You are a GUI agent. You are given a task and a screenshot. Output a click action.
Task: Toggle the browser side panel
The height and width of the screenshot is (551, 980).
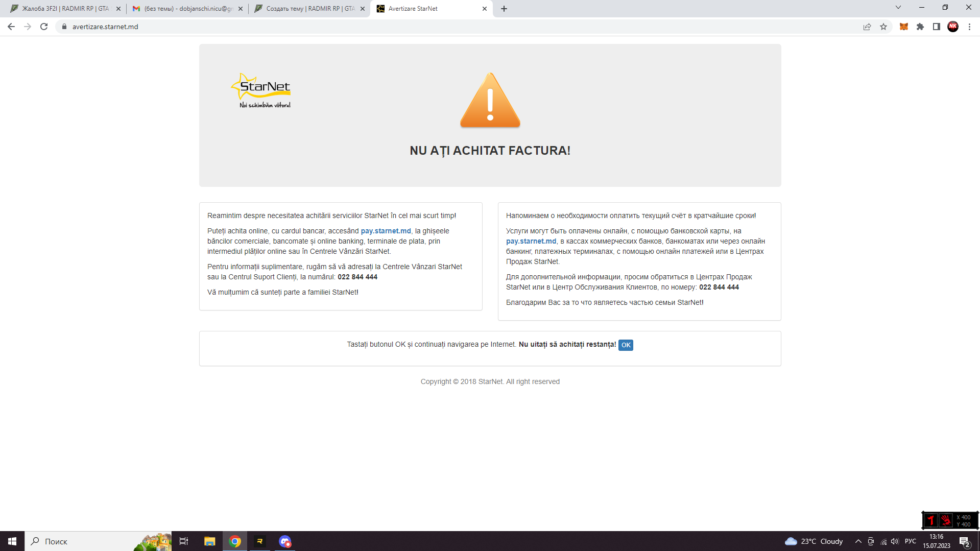[937, 27]
